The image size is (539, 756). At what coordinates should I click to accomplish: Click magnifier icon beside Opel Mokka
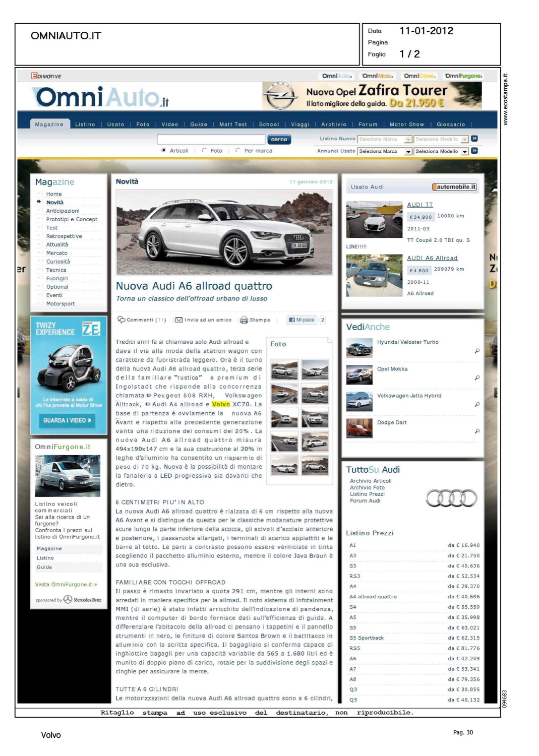477,377
